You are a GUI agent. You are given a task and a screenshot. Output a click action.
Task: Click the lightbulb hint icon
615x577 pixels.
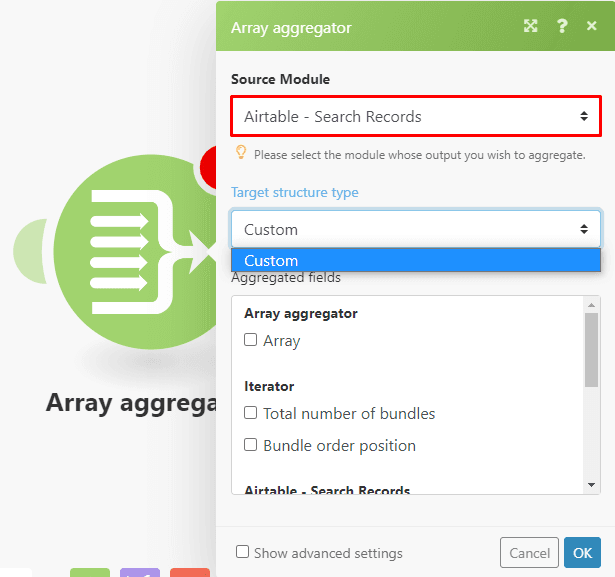[241, 153]
